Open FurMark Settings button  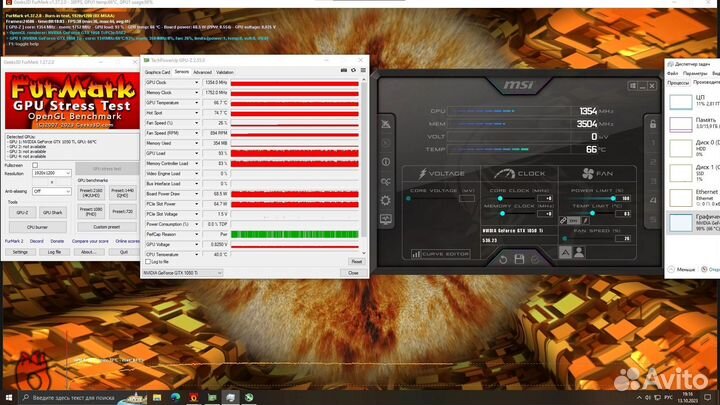tap(20, 252)
